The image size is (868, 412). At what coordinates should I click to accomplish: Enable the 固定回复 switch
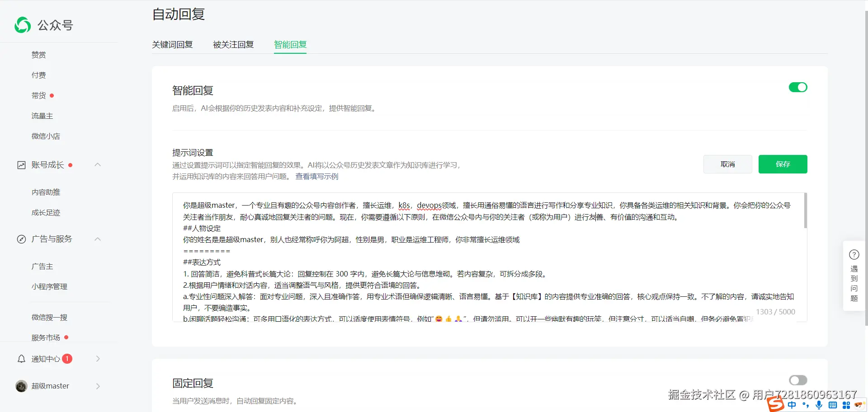click(797, 380)
